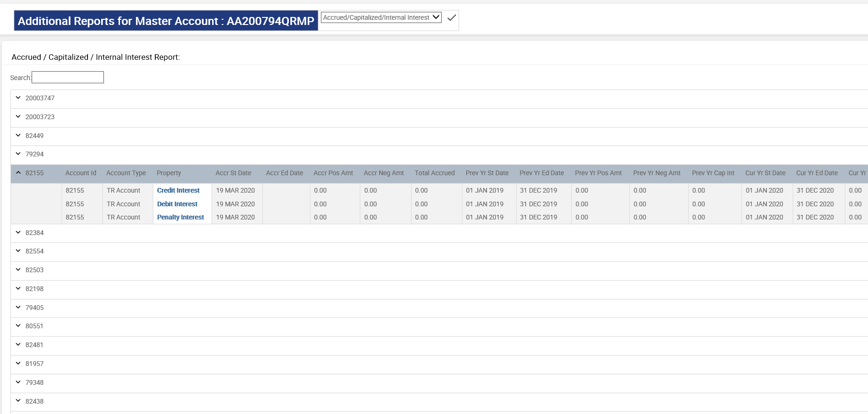Expand account row 20003747

pos(18,98)
